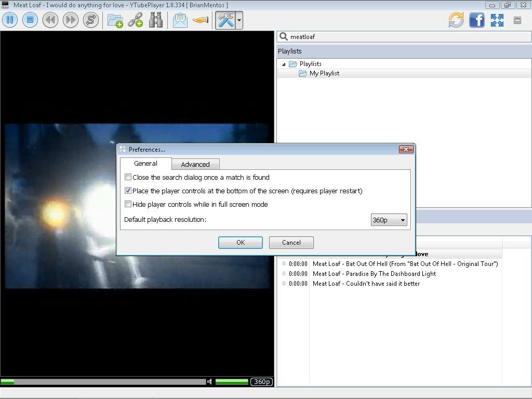Seek within the video progress bar
This screenshot has width=532, height=399.
(x=103, y=382)
